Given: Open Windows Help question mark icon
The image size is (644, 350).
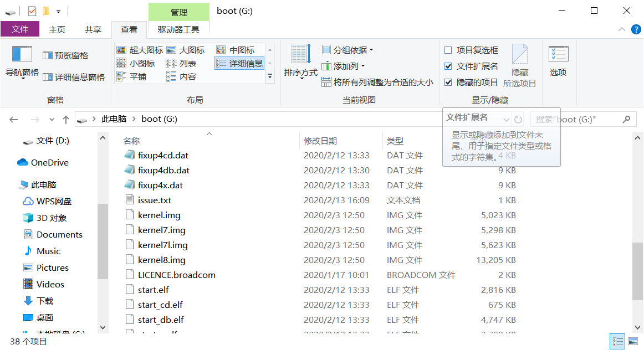Looking at the screenshot, I should (636, 29).
